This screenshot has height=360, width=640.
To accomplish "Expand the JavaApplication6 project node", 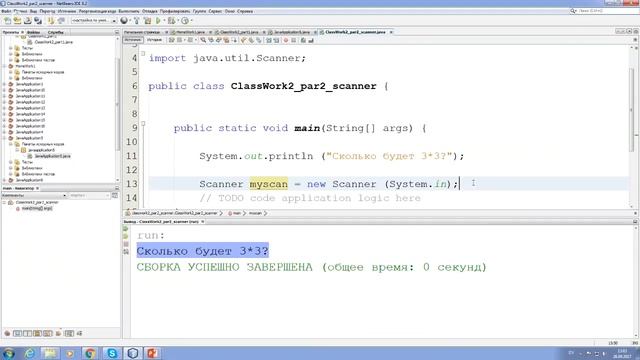I will click(4, 180).
